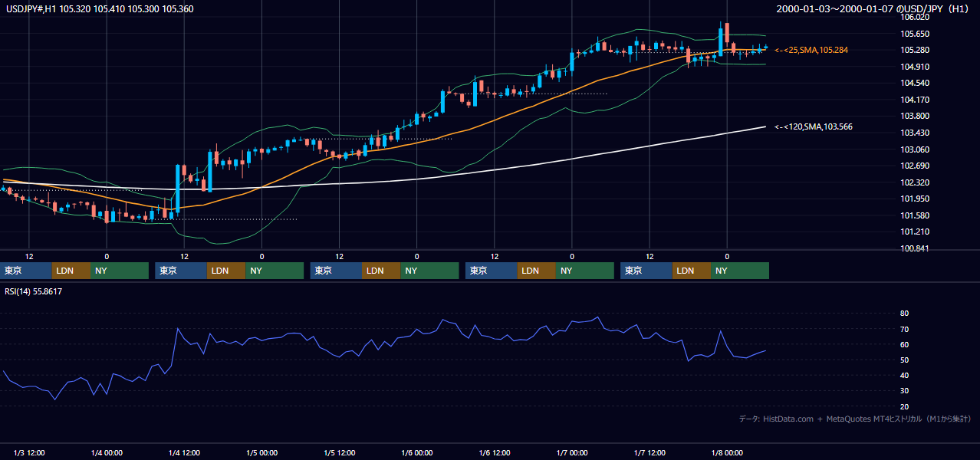Viewport: 980px width, 460px height.
Task: Click the white 120 SMA line end
Action: point(765,127)
